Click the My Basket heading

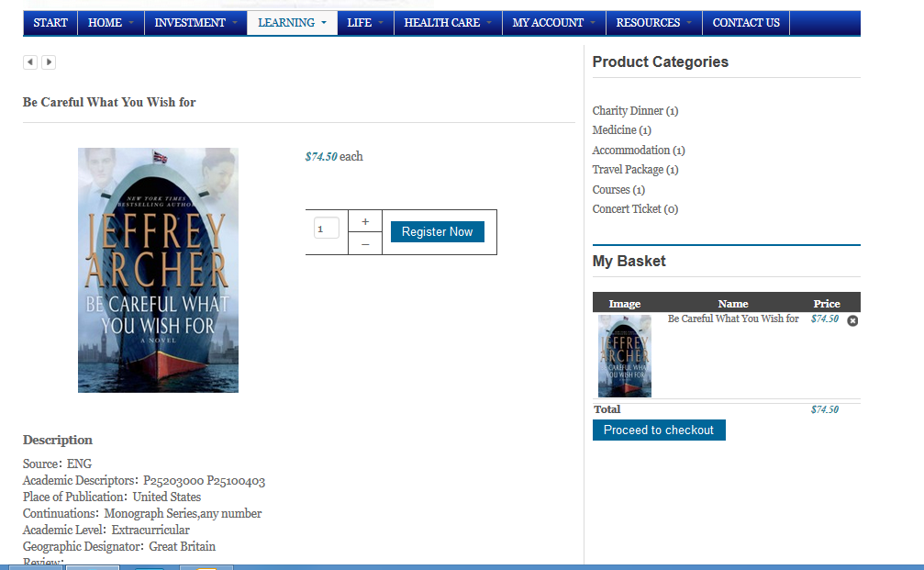point(629,261)
